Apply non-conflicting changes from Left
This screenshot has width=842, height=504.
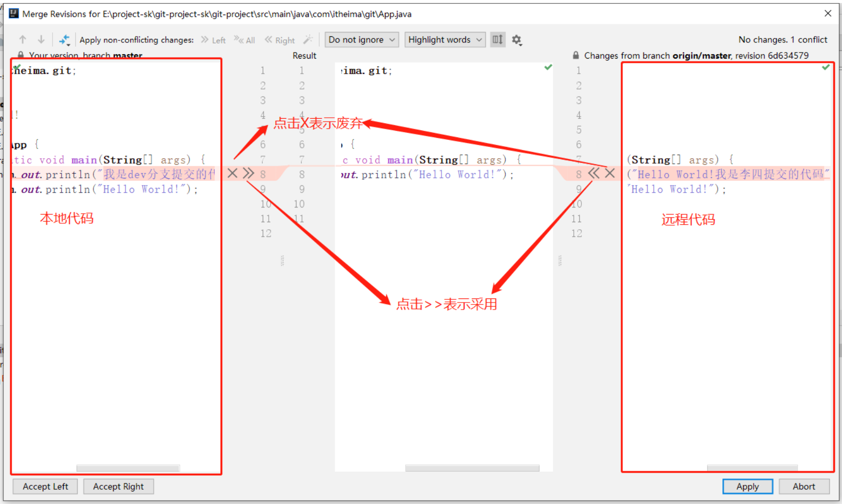(213, 40)
